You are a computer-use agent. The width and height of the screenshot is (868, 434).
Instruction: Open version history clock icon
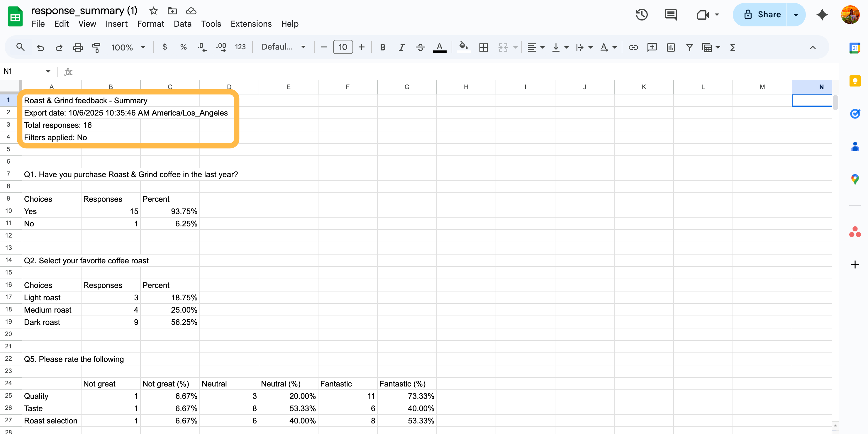pos(641,14)
